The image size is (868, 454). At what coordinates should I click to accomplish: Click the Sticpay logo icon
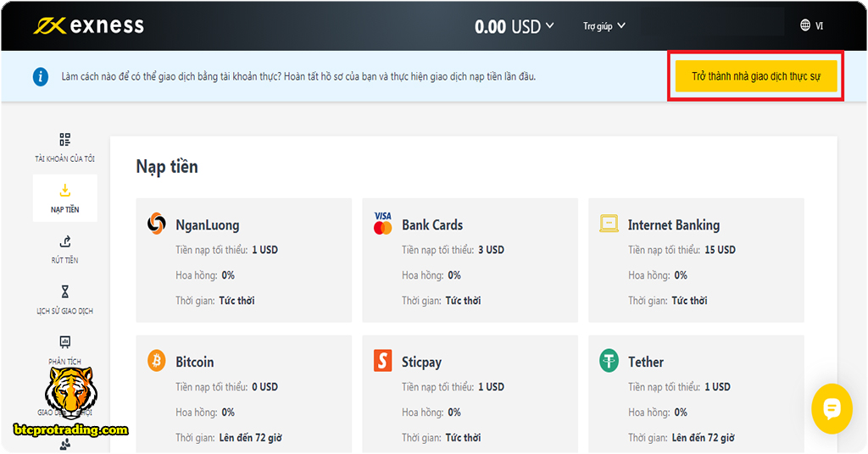pyautogui.click(x=383, y=362)
